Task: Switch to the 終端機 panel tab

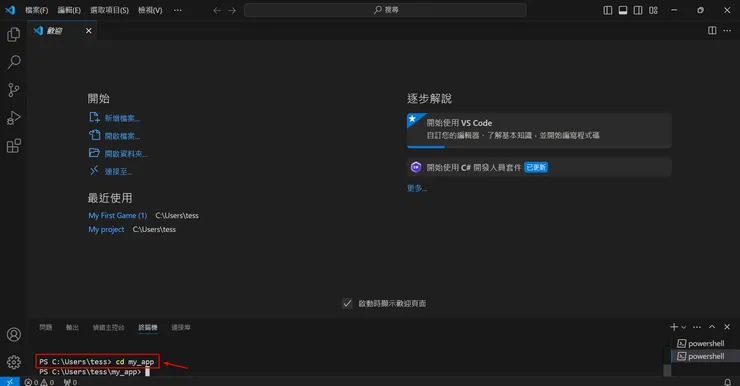Action: pos(148,327)
